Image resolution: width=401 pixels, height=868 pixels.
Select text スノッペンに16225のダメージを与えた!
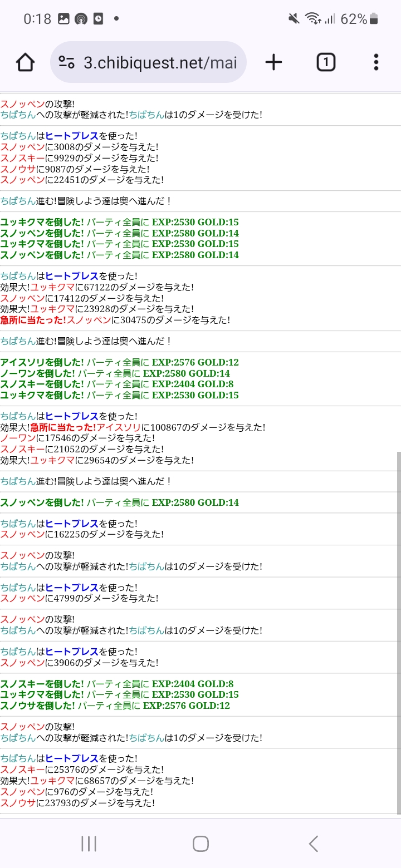click(82, 535)
